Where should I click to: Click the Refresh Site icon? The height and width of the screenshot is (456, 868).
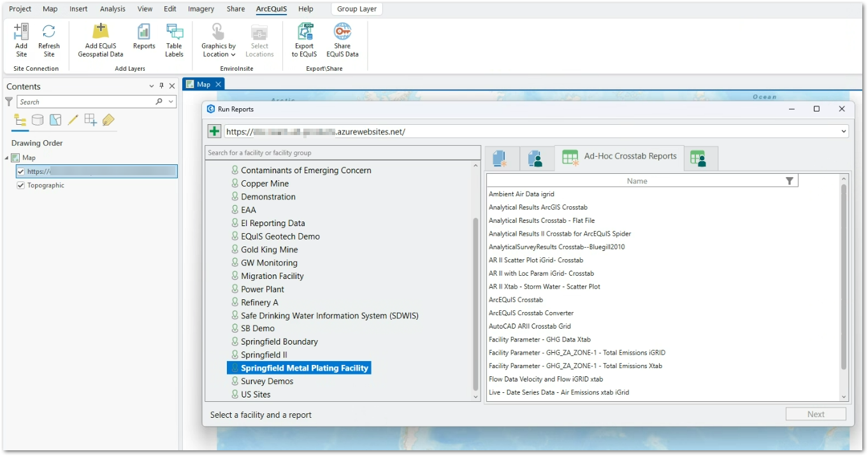(49, 39)
